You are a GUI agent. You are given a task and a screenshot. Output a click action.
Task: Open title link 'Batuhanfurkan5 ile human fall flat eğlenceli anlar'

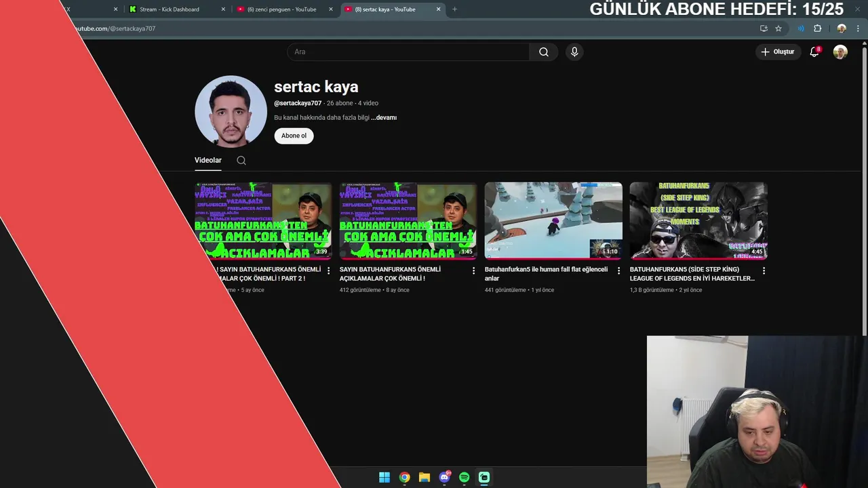click(x=546, y=274)
